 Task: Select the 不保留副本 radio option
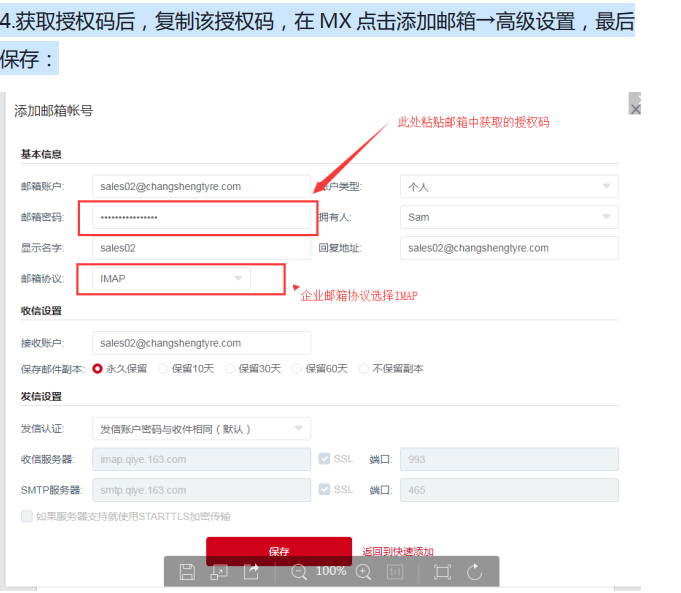click(x=364, y=368)
